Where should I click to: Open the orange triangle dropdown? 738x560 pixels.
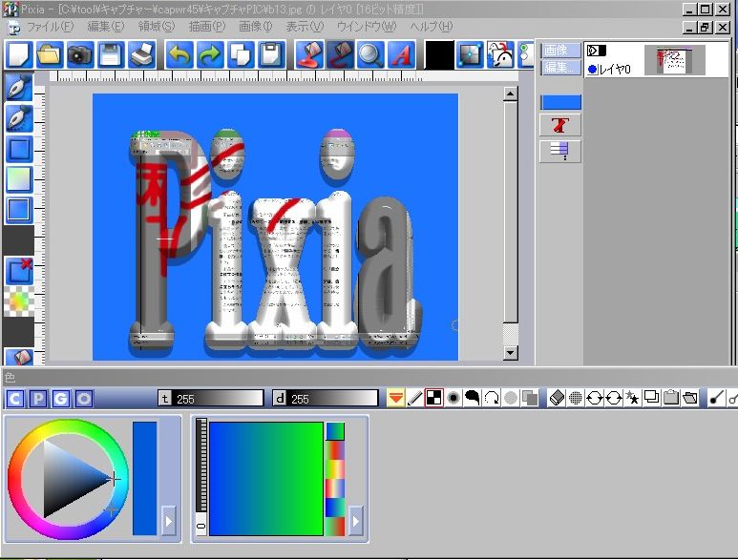tap(396, 398)
